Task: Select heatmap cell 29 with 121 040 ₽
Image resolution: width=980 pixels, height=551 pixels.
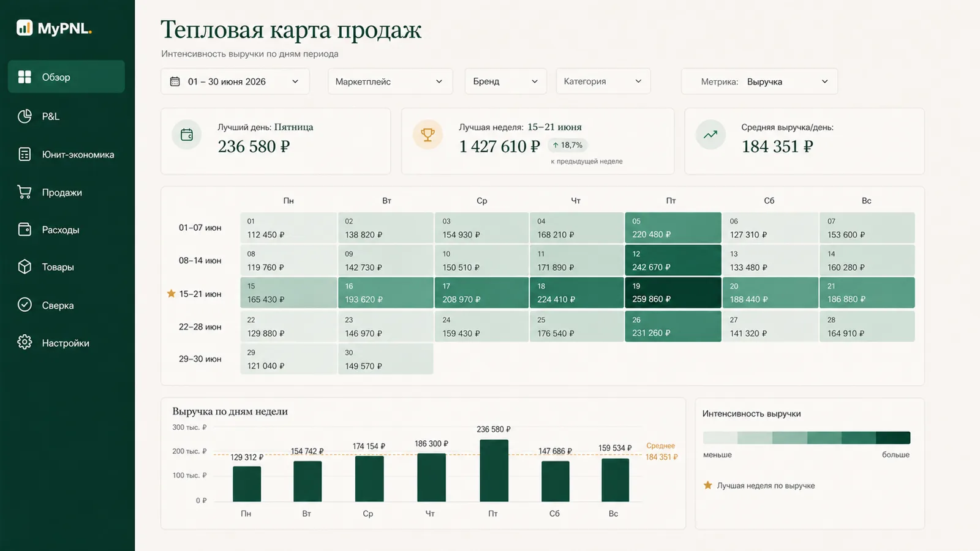Action: [x=288, y=359]
